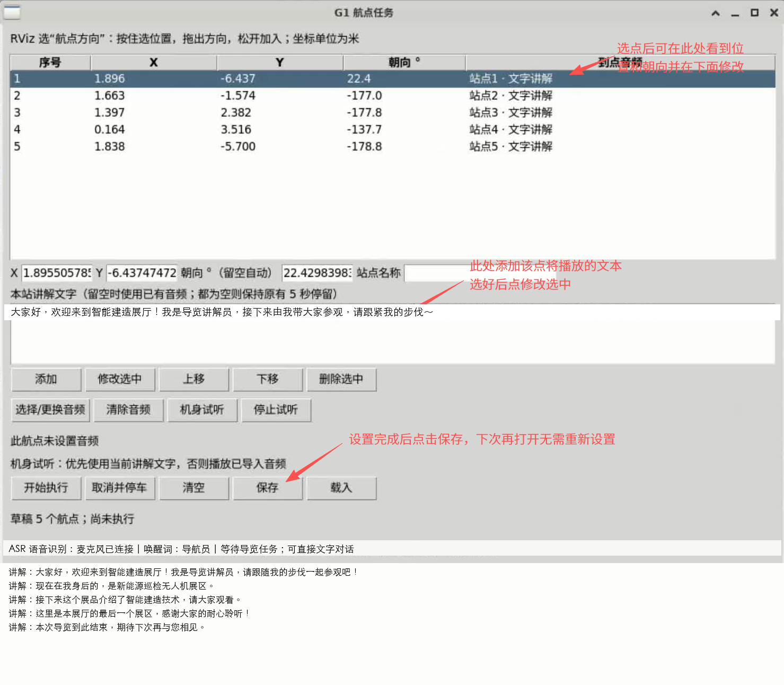Viewport: 784px width, 685px height.
Task: Click the 朝向 ° column header
Action: coord(404,63)
